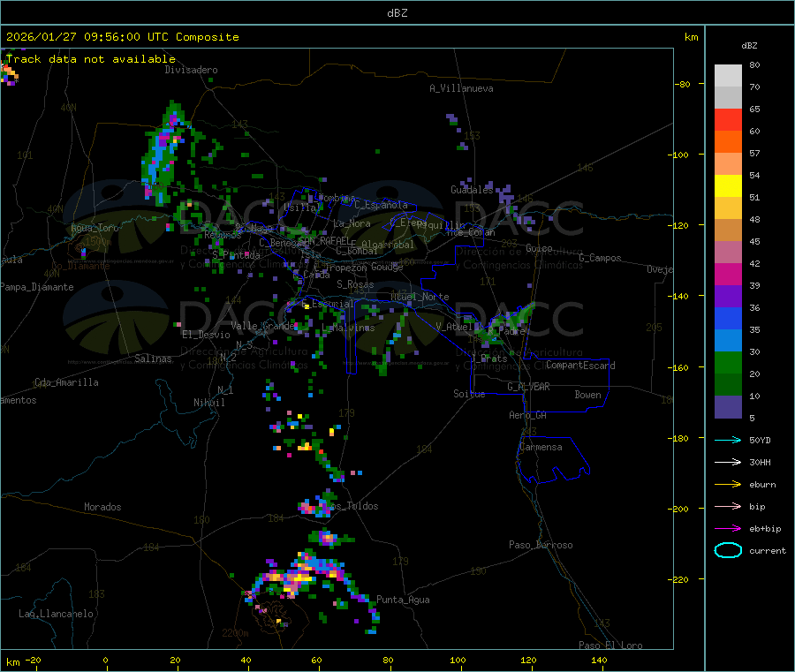Select the light gray 70–80 dBZ swatch
This screenshot has height=672, width=795.
tap(728, 76)
